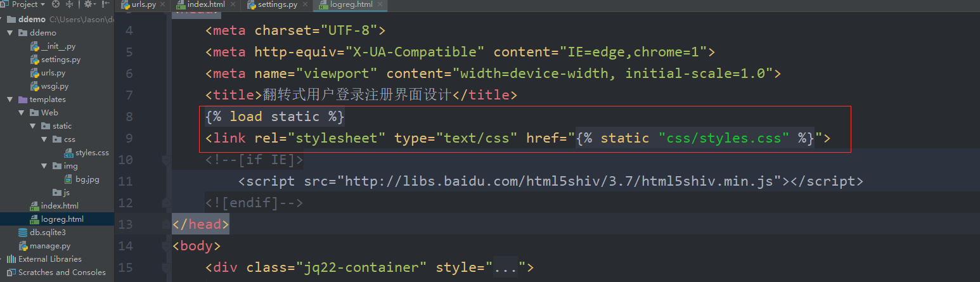Select the Web folder row
980x282 pixels.
coord(57,113)
